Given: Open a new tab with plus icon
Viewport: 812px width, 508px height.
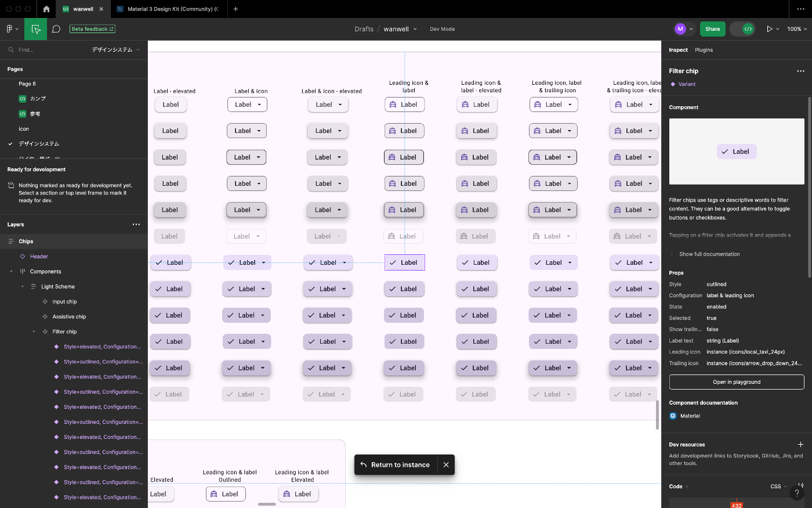Looking at the screenshot, I should [235, 9].
